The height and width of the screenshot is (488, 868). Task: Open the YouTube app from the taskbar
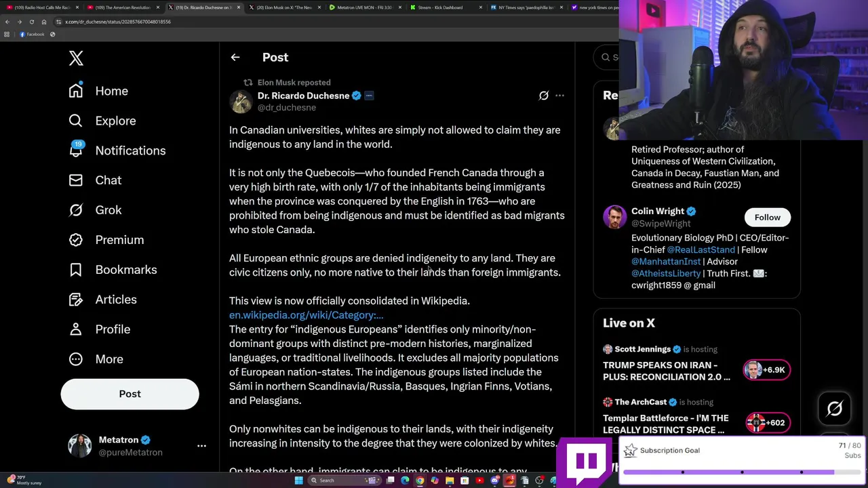[479, 481]
